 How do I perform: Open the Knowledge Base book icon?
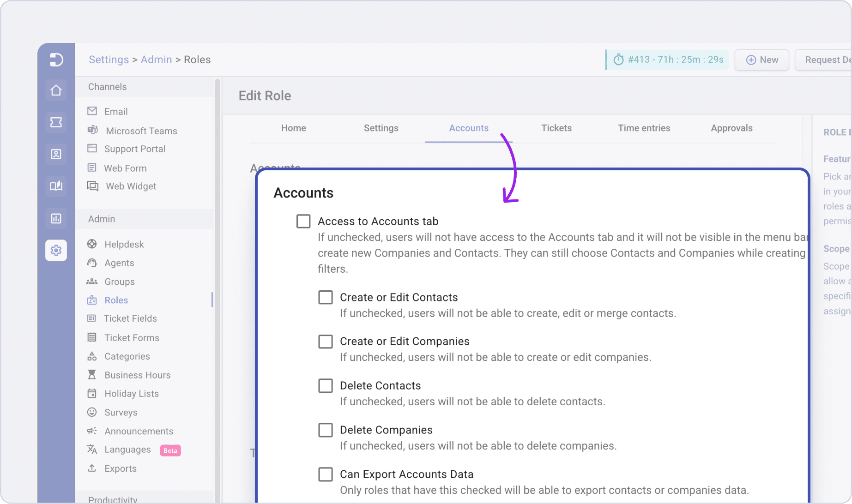56,186
